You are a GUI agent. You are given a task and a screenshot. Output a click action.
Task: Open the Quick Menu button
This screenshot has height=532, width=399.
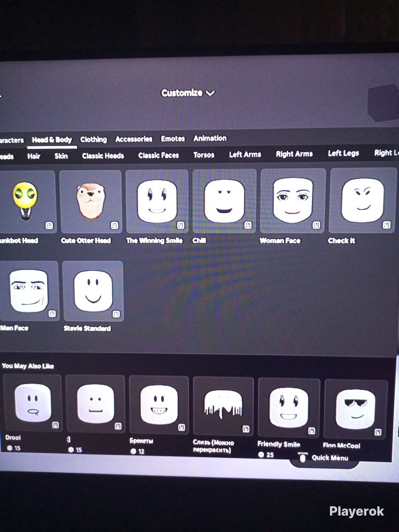point(324,458)
